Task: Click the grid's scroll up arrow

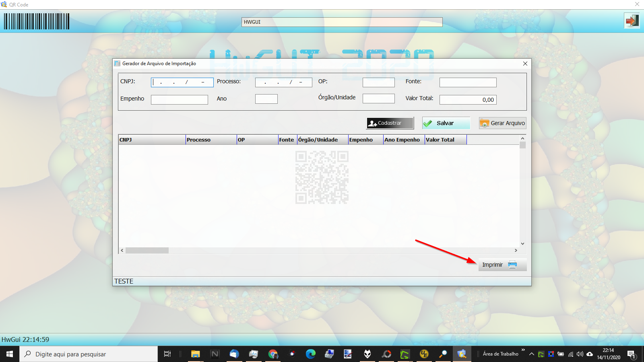Action: coord(523,138)
